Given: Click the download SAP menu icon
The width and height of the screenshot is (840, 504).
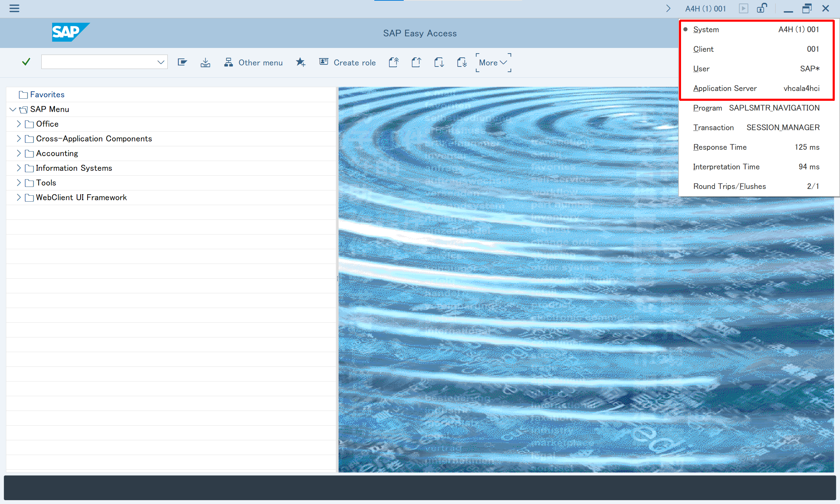Looking at the screenshot, I should [x=205, y=62].
